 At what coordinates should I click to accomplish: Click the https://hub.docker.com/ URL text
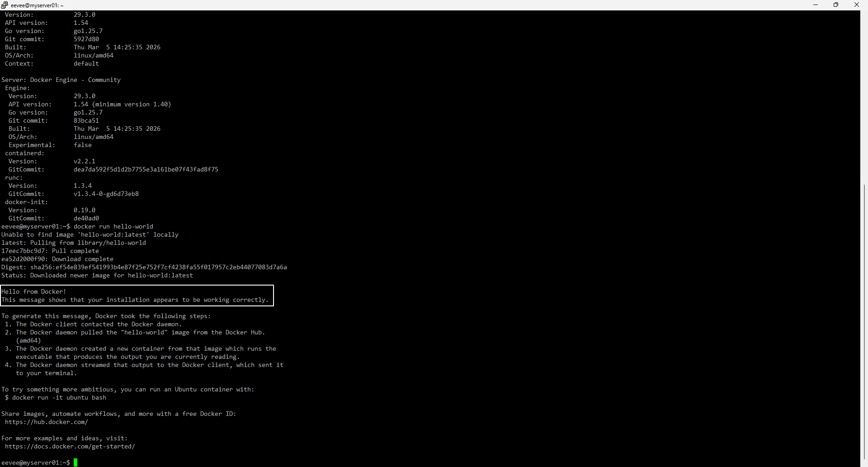click(47, 422)
